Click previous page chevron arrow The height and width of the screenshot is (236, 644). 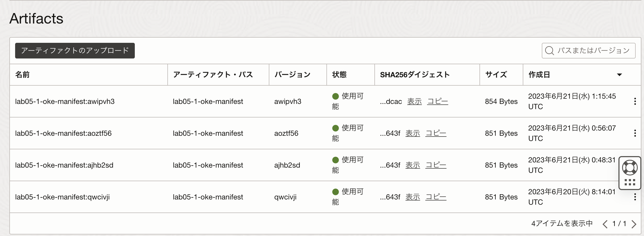click(x=605, y=223)
